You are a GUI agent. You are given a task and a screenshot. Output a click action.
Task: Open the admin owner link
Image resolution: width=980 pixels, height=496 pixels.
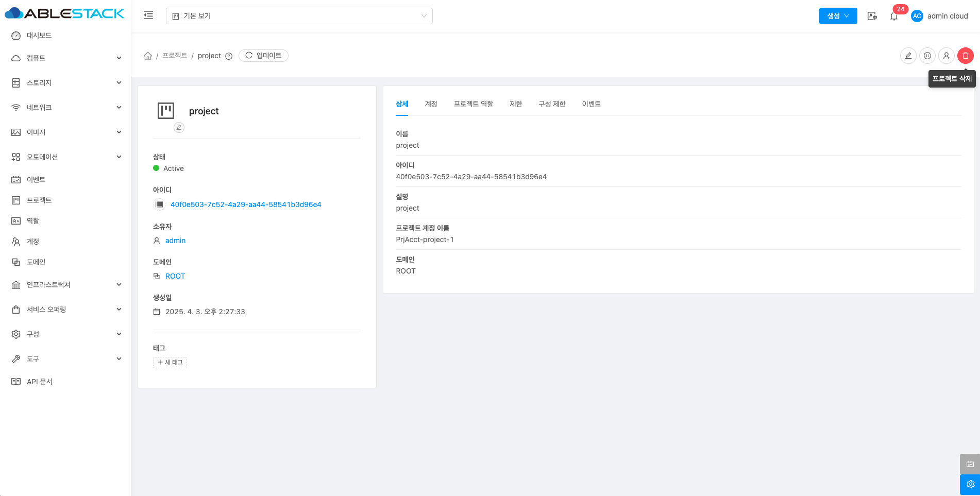(175, 241)
